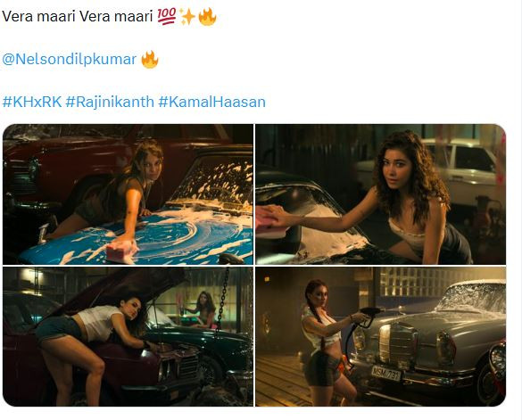The image size is (522, 420).
Task: Expand the photo of the silver Mercedes being pressure-washed
Action: coord(380,336)
